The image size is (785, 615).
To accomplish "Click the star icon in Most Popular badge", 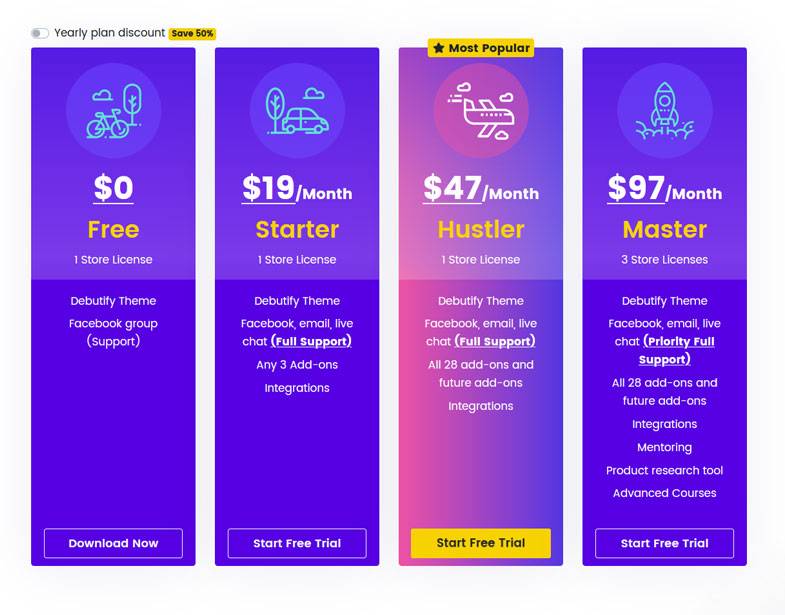I will [x=439, y=48].
